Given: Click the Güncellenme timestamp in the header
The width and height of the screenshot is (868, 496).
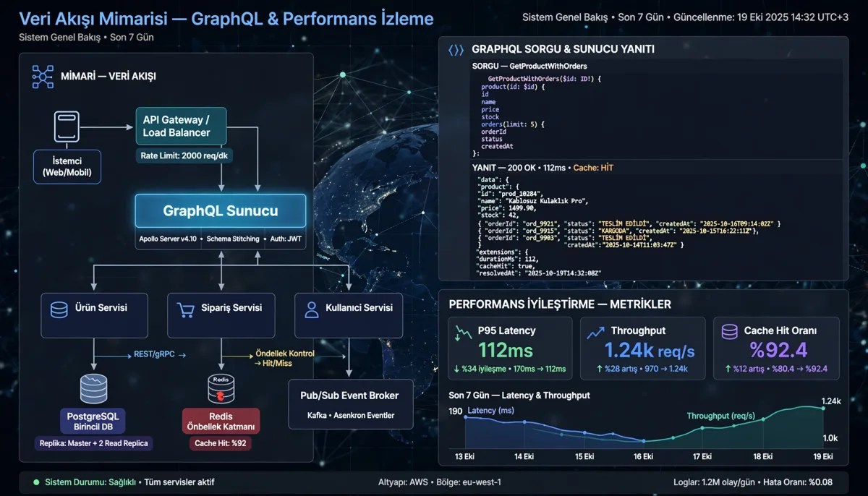Looking at the screenshot, I should click(761, 17).
